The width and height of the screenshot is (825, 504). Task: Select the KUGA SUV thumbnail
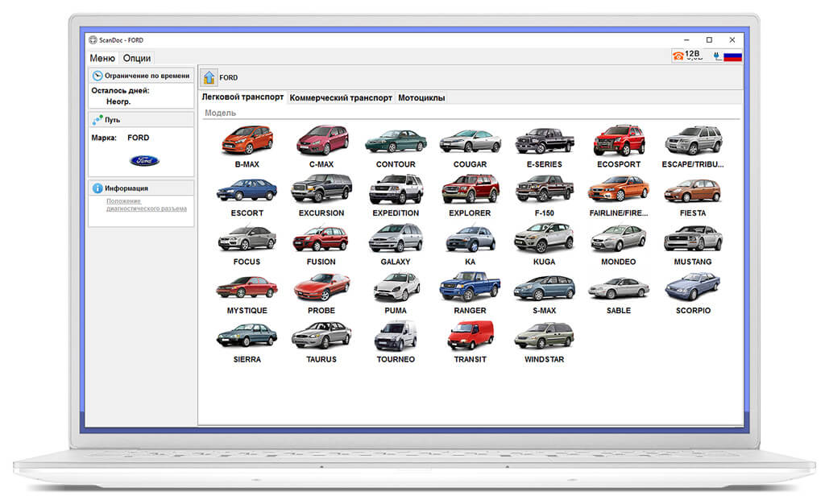tap(544, 238)
